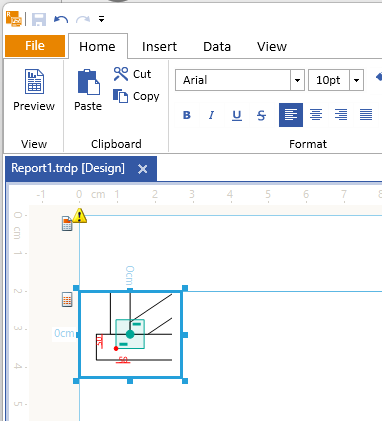
Task: Click the yellow warning icon on report
Action: point(80,215)
